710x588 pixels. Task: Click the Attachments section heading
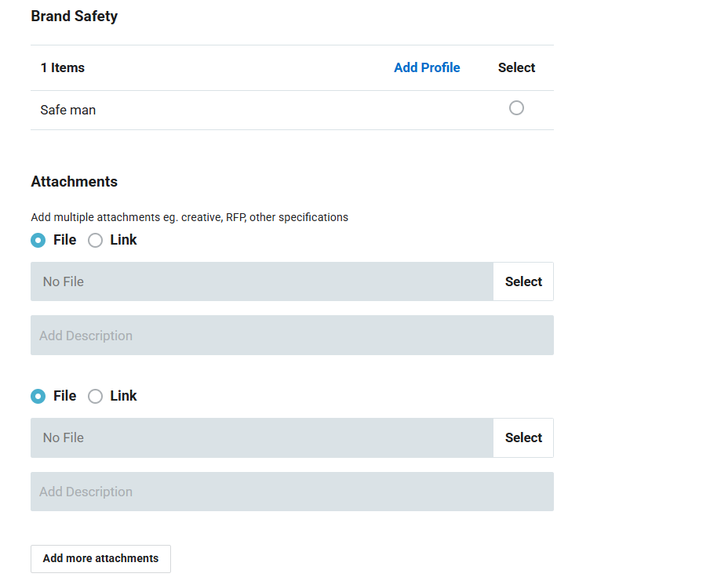[75, 181]
